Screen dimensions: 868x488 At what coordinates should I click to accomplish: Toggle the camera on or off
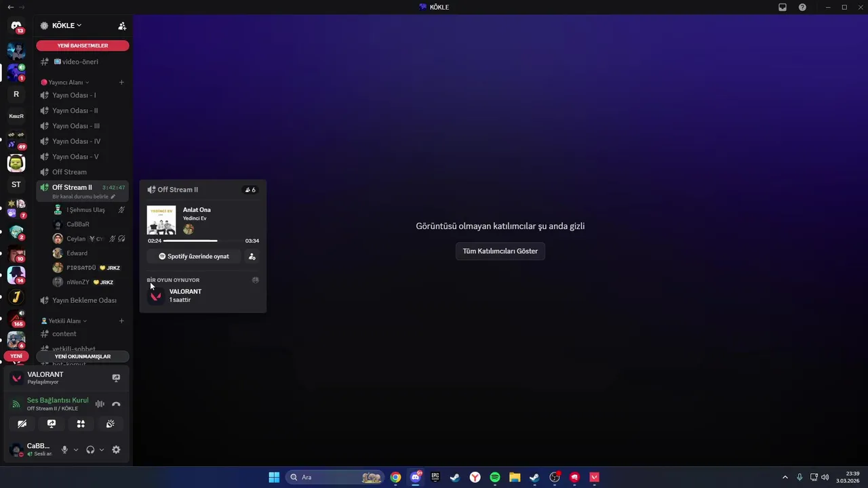pos(22,424)
